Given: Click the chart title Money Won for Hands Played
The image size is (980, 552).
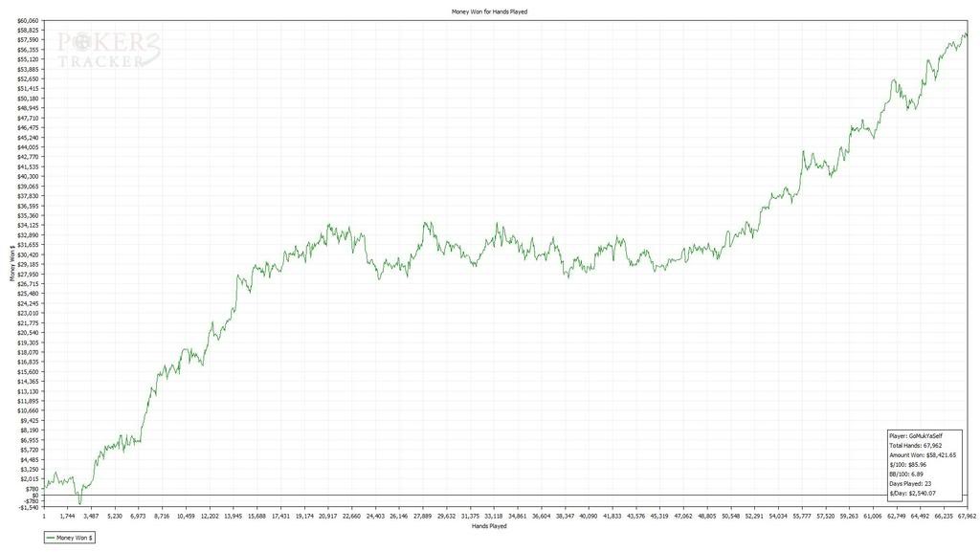Looking at the screenshot, I should point(489,11).
